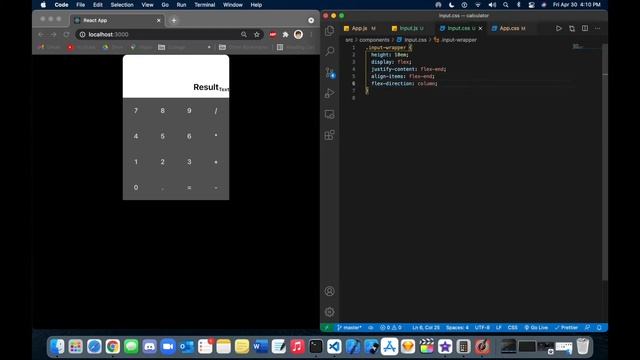Image resolution: width=640 pixels, height=360 pixels.
Task: Click the open changes icon in editor toolbar
Action: coord(572,28)
